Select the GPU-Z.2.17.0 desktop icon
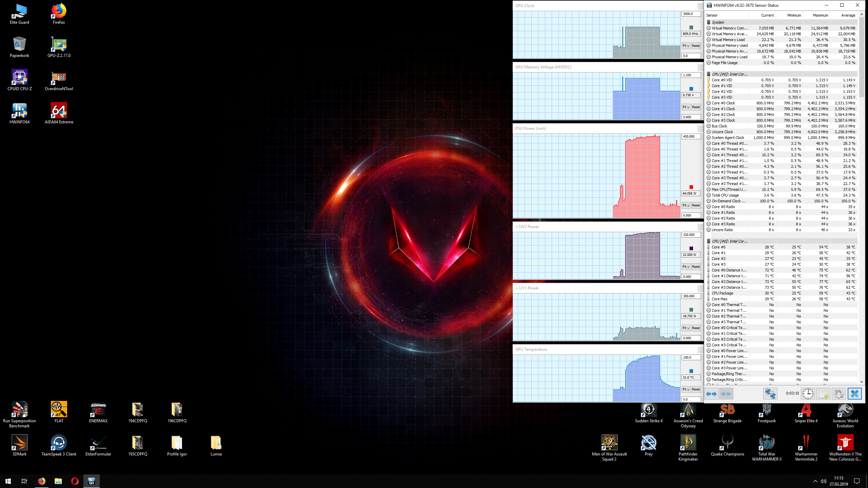This screenshot has height=488, width=868. coord(59,47)
